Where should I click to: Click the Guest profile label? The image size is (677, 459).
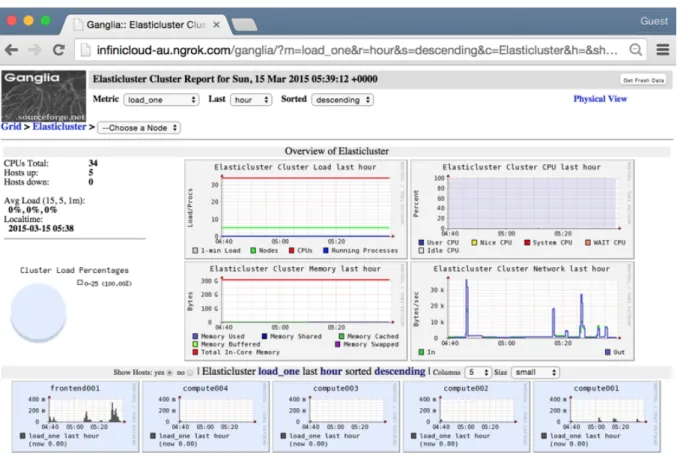[654, 21]
